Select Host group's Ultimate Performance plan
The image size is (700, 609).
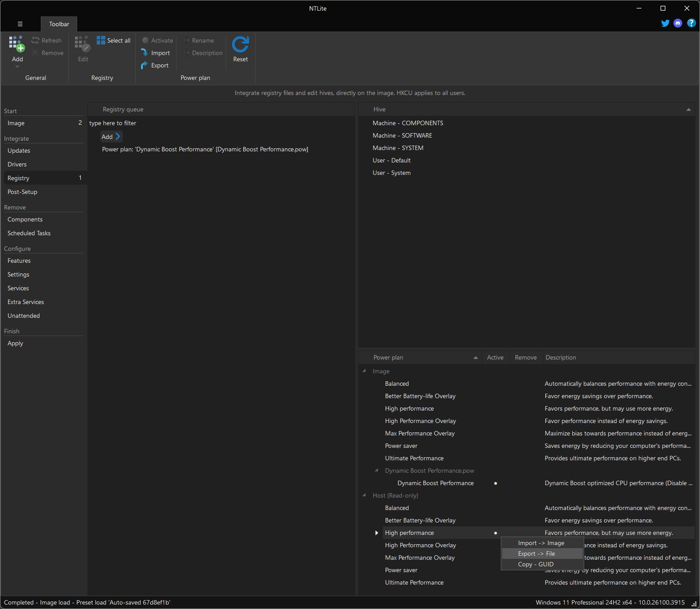click(x=414, y=582)
